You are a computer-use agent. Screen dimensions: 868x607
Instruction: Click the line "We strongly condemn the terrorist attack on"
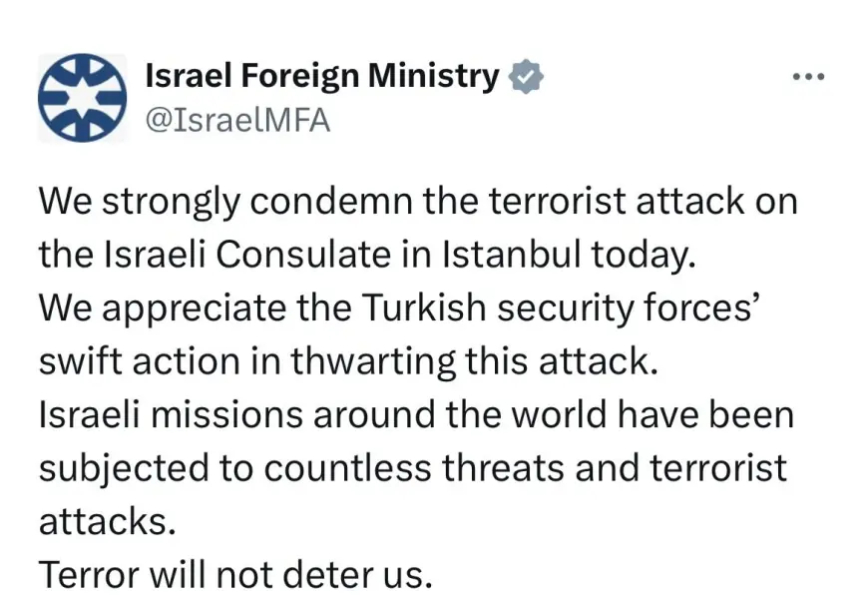click(x=418, y=202)
